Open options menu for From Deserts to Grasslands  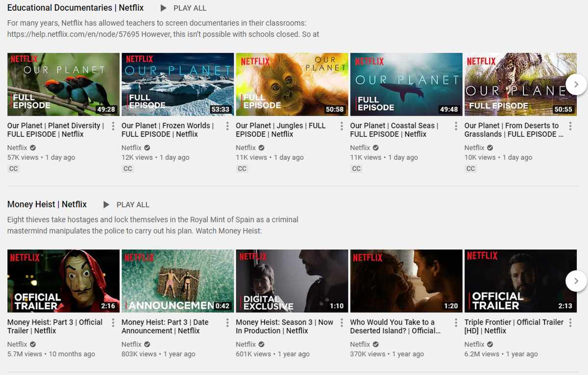pyautogui.click(x=570, y=126)
